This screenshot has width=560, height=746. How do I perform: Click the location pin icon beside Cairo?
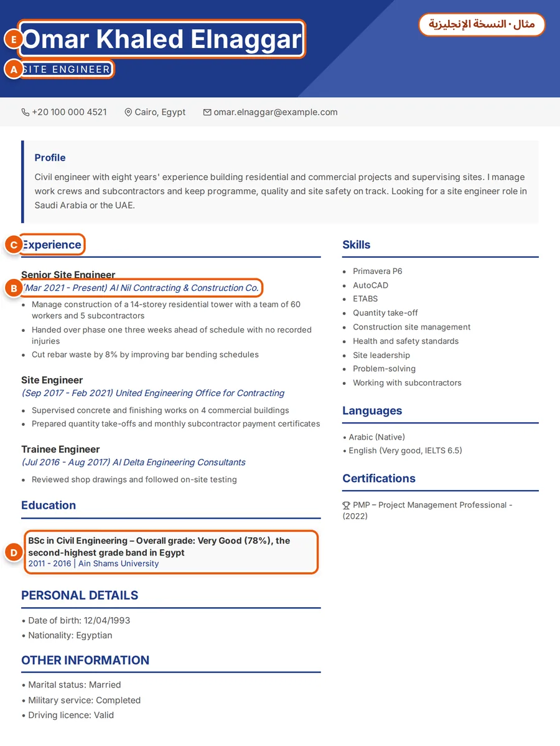(x=128, y=112)
